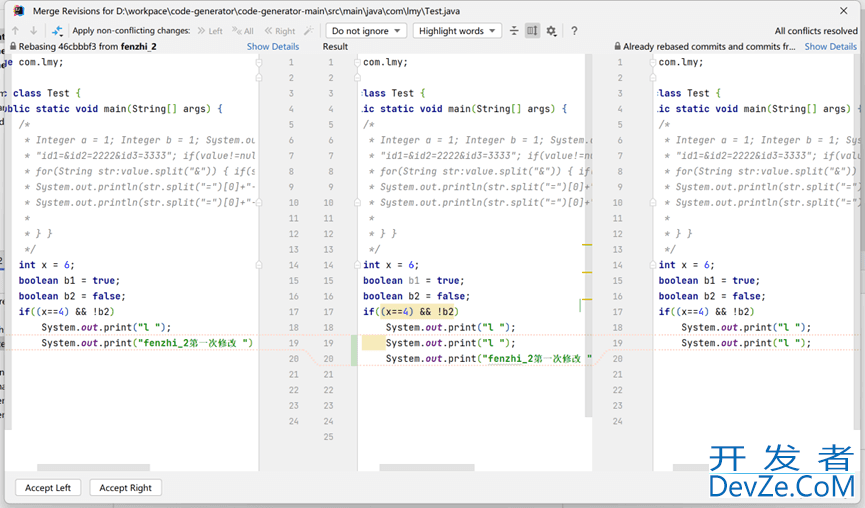The height and width of the screenshot is (508, 865).
Task: Click the 'All conflicts resolved' status text
Action: 816,31
